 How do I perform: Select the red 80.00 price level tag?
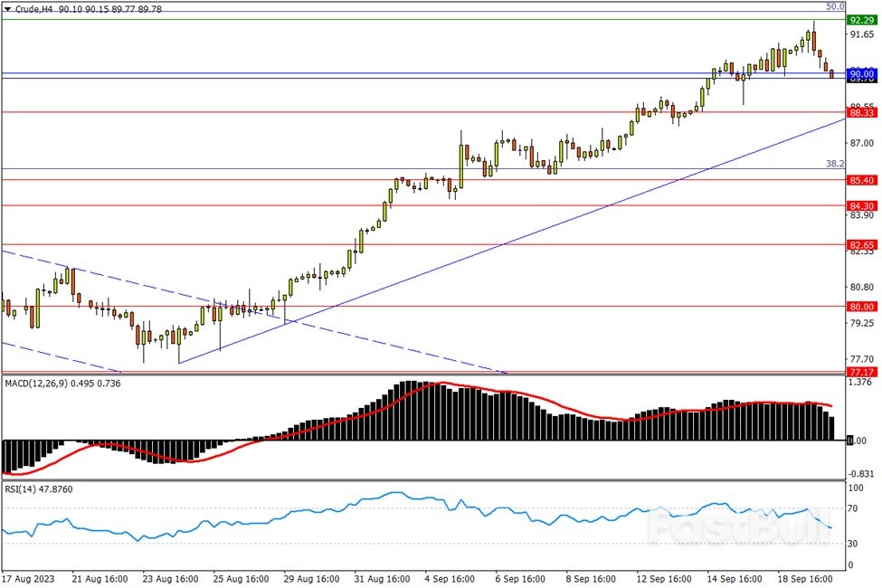point(859,306)
